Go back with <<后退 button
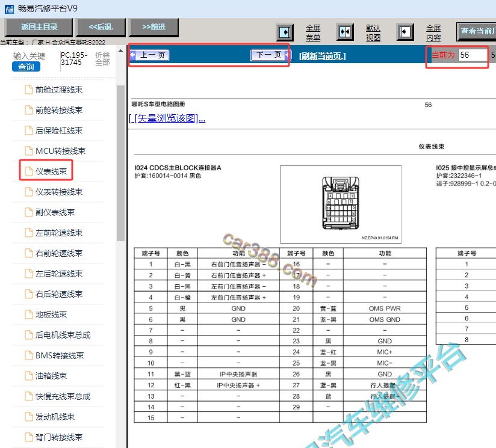 tap(101, 27)
